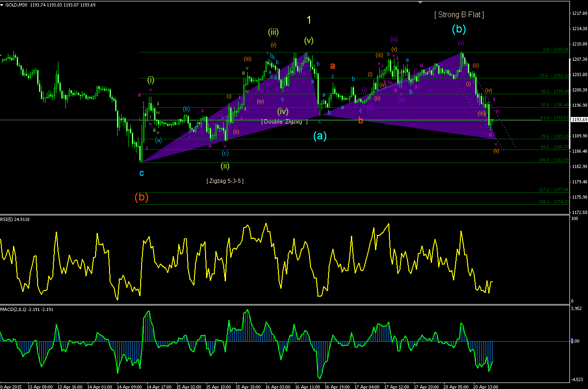Click 1200.38 on the price scale
This screenshot has width=588, height=389.
579,90
